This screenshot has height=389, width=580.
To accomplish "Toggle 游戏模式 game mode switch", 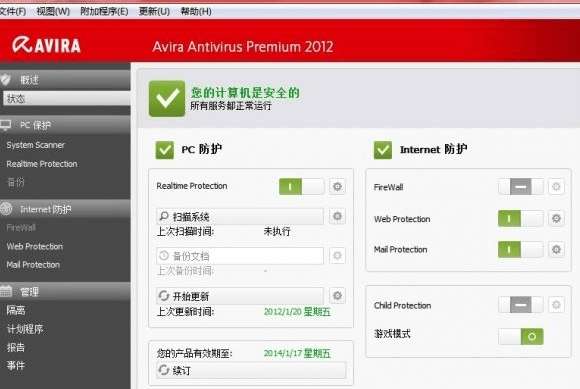I will tap(521, 336).
